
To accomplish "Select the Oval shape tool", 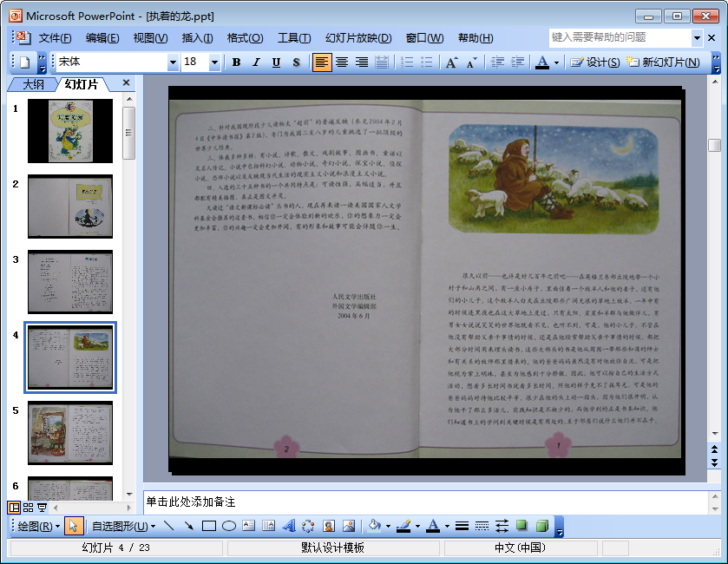I will point(229,526).
